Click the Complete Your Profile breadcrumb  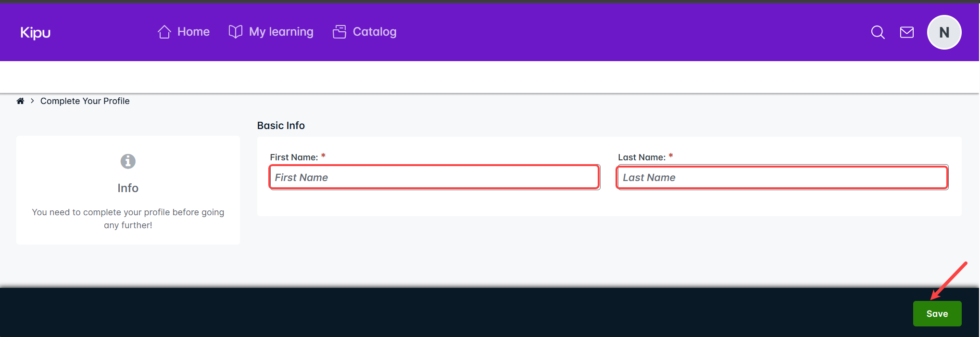point(85,101)
